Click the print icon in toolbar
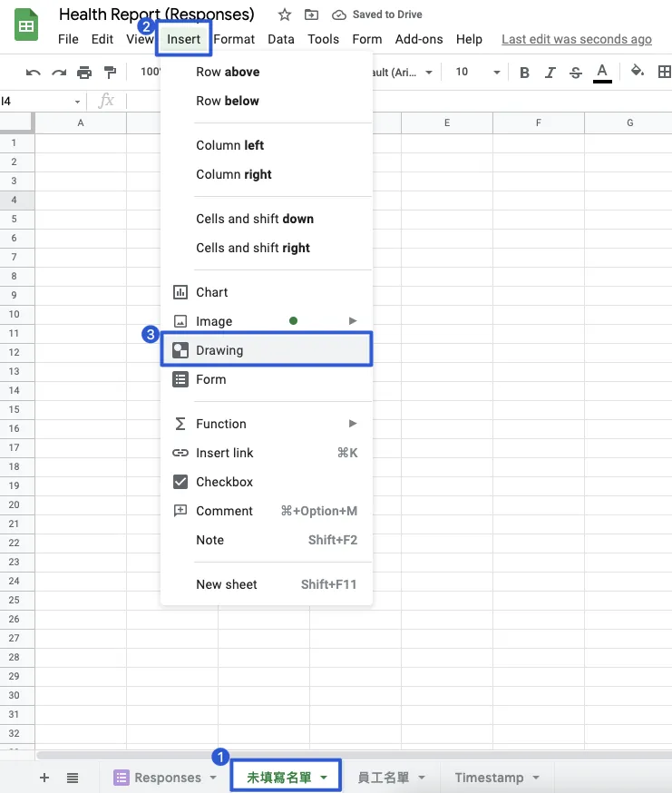The height and width of the screenshot is (793, 672). [x=84, y=73]
